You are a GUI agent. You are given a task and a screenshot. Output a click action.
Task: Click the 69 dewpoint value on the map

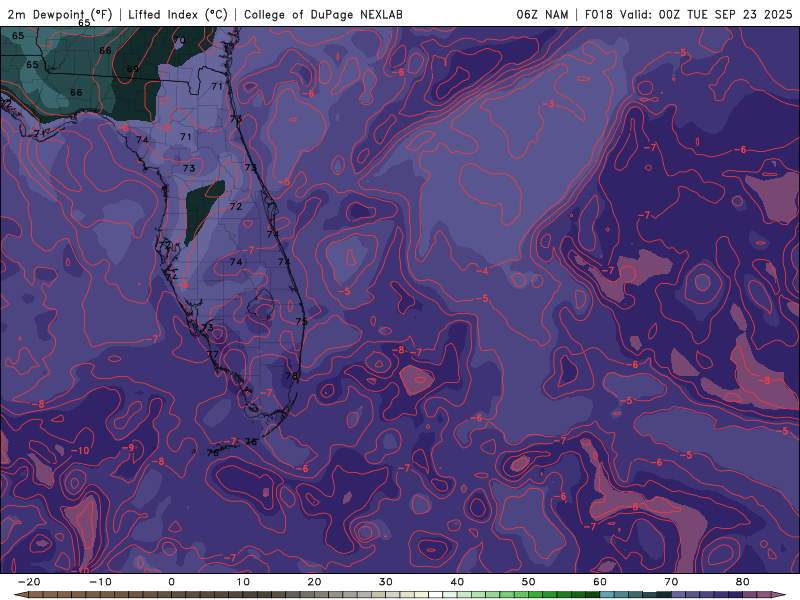(133, 69)
